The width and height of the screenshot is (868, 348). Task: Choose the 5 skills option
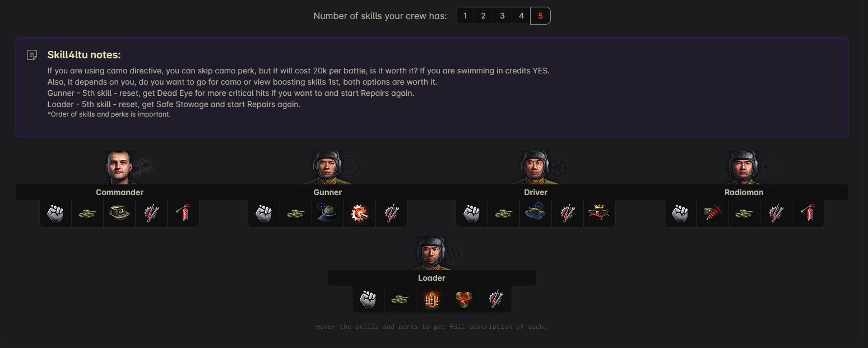(x=540, y=16)
